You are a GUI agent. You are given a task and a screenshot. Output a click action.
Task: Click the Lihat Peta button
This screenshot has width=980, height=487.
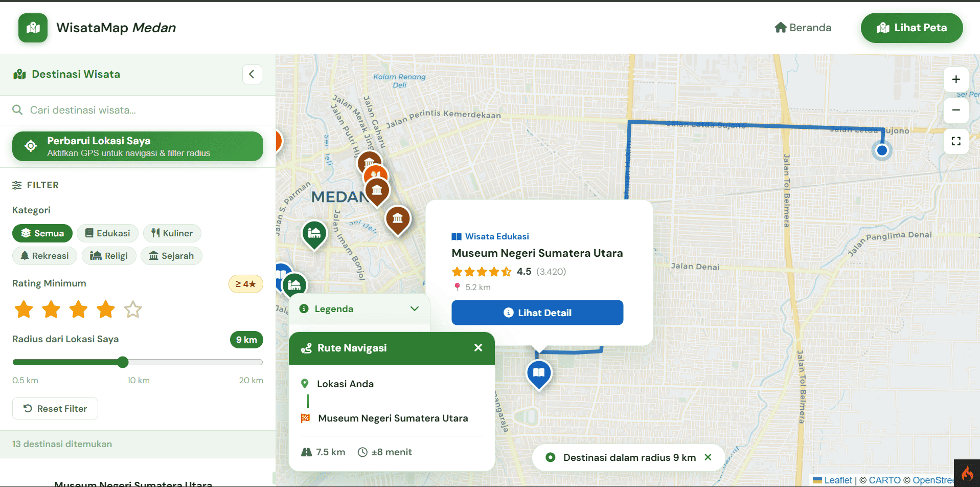[911, 28]
